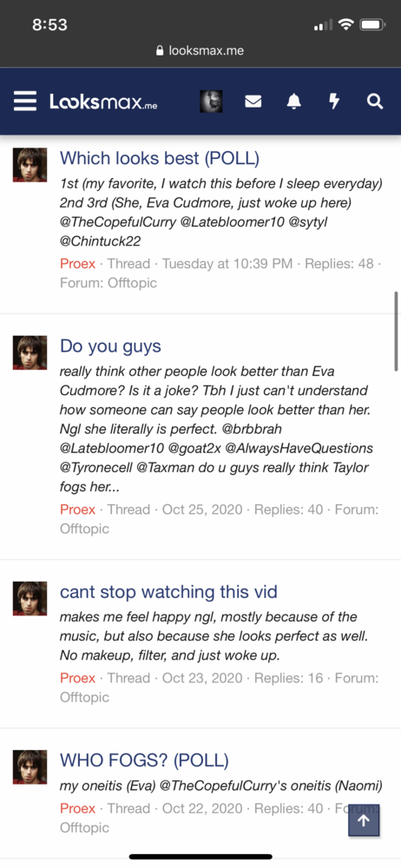The image size is (401, 868).
Task: Open 'Which looks best (POLL)' thread
Action: pyautogui.click(x=160, y=158)
